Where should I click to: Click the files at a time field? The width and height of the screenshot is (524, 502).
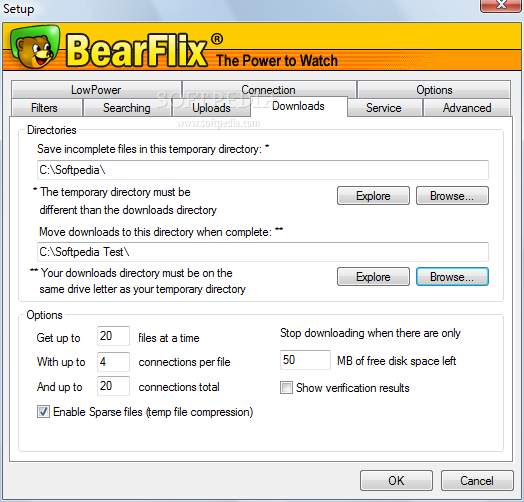[113, 336]
